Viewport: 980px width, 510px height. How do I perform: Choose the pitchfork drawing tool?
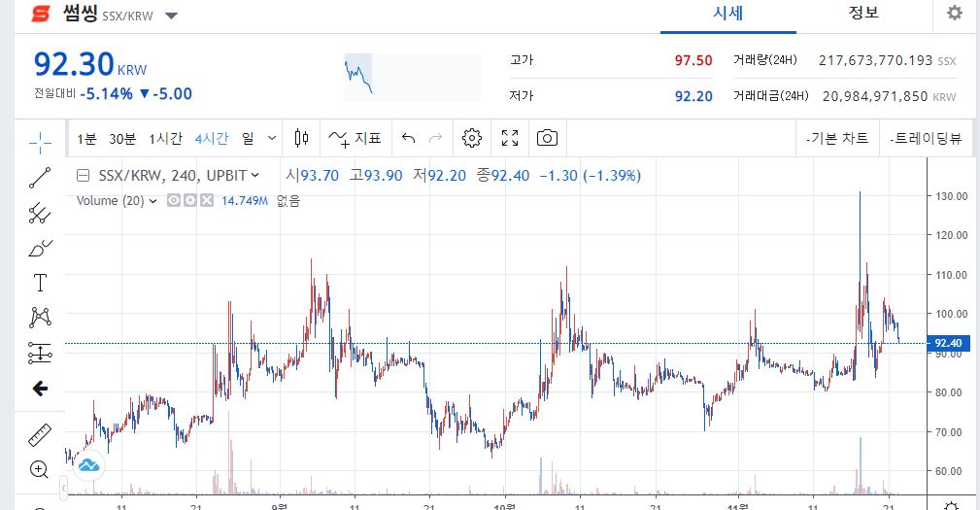click(x=40, y=213)
